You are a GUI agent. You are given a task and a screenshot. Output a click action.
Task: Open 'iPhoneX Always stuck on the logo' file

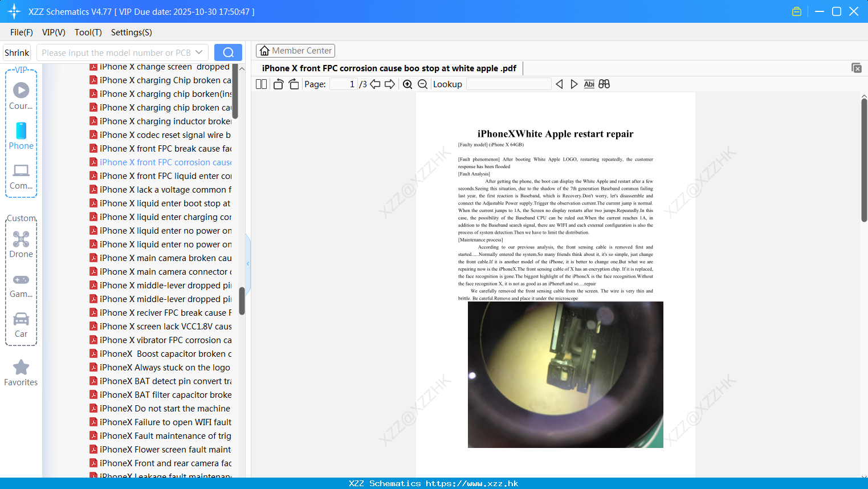160,368
